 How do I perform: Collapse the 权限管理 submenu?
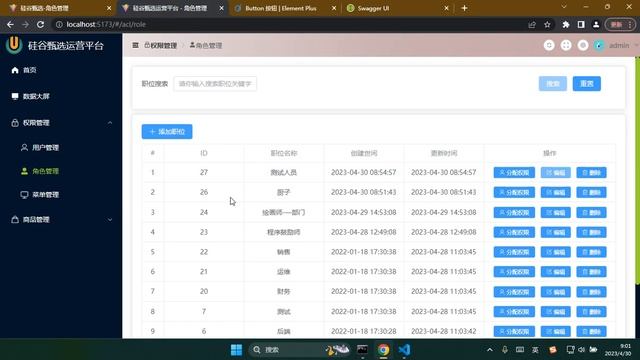pyautogui.click(x=61, y=123)
